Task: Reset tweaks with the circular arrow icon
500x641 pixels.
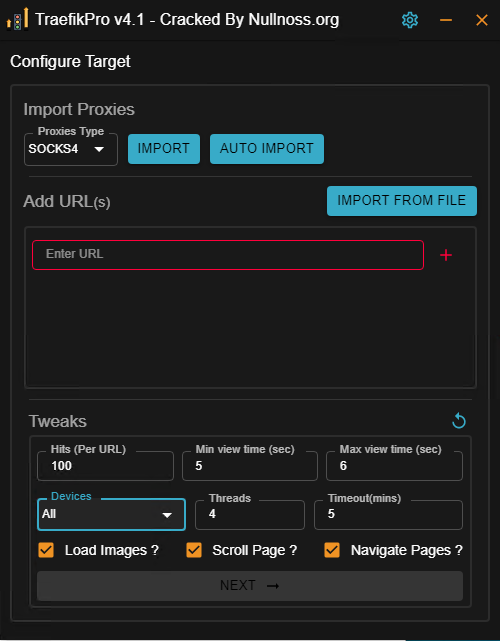Action: [x=459, y=421]
